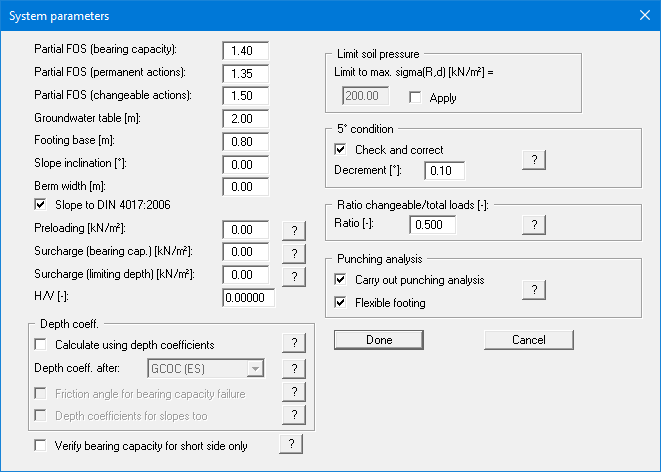Expand the Depth coeff. after dropdown
The height and width of the screenshot is (472, 661).
tap(255, 368)
